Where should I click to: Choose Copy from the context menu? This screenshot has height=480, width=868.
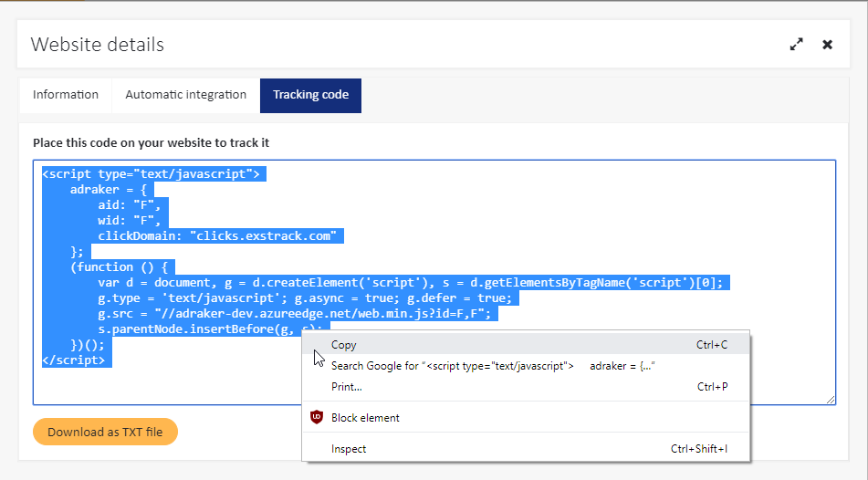tap(526, 344)
